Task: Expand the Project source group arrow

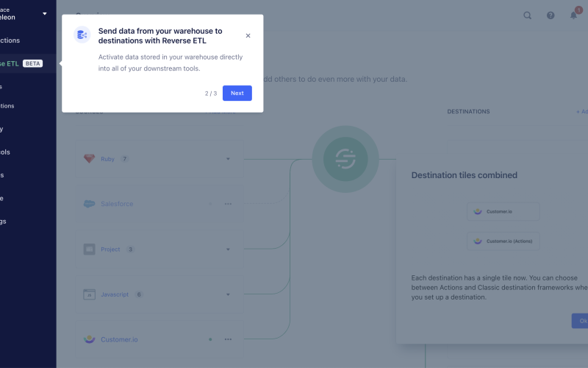Action: click(x=228, y=250)
